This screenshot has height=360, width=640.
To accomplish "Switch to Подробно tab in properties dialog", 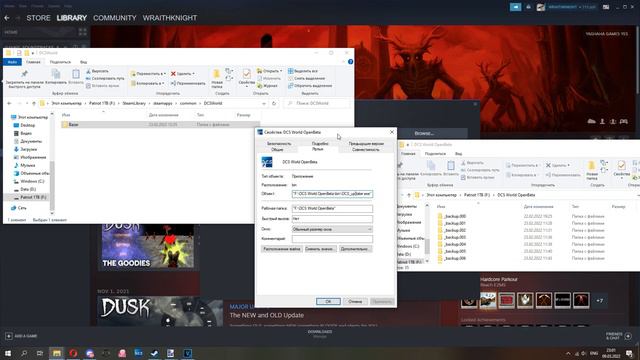I will click(x=320, y=144).
